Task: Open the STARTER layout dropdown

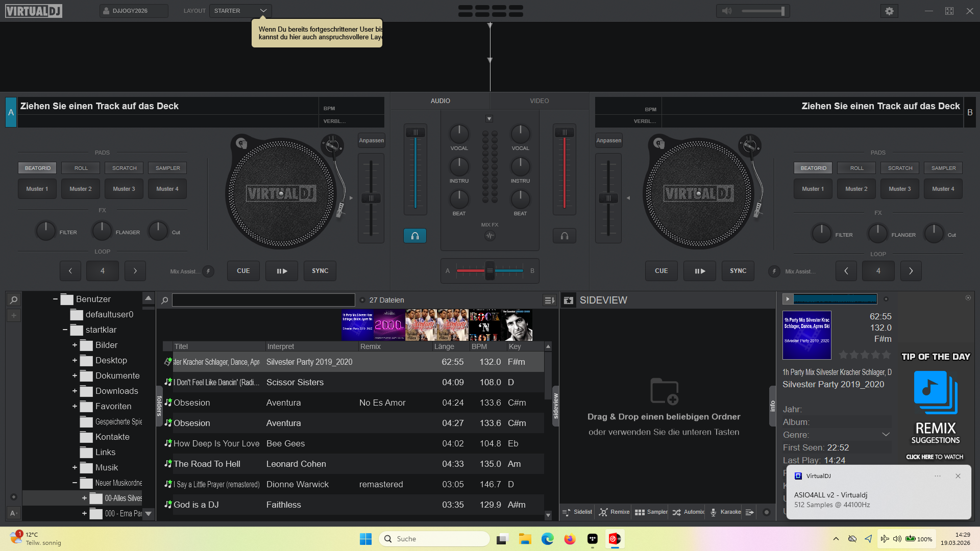Action: [240, 11]
